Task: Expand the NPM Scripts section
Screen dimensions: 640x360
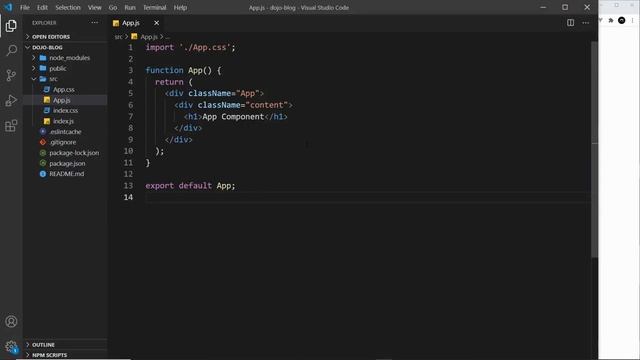Action: tap(65, 355)
